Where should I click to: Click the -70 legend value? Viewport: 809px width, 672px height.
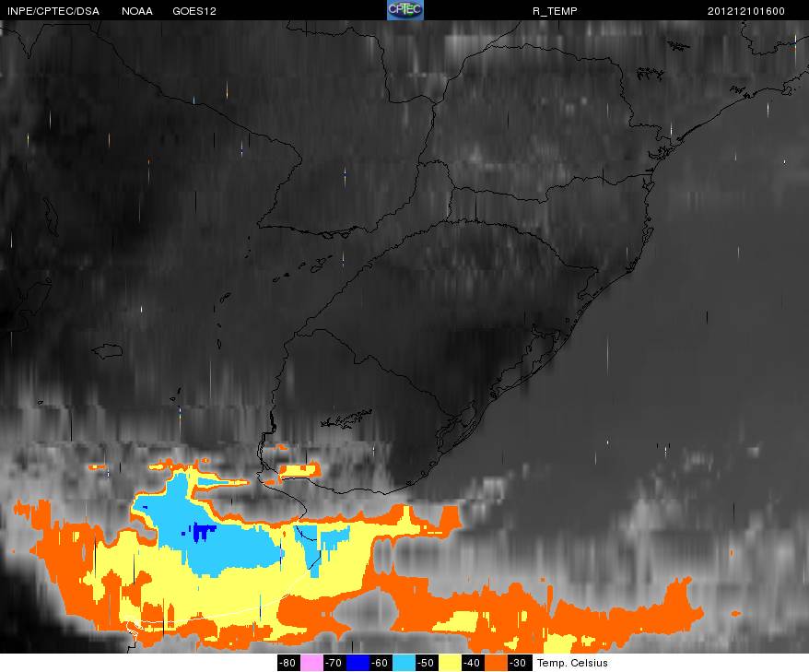(334, 663)
